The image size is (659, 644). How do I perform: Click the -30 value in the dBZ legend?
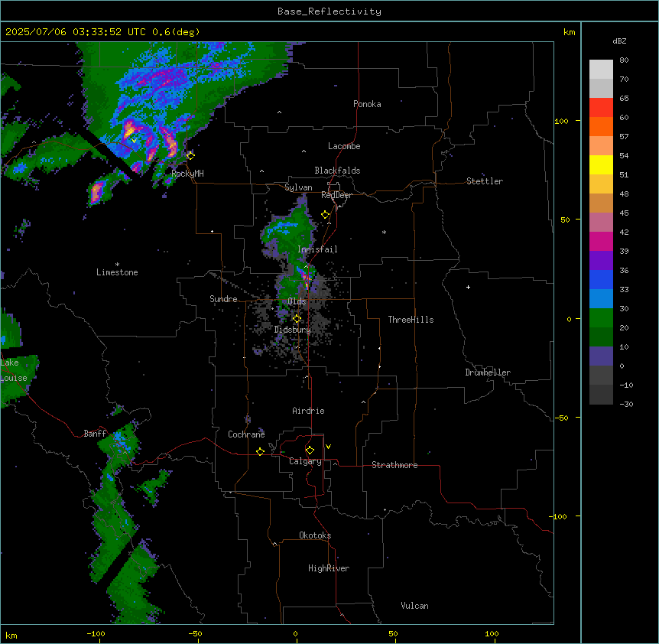626,405
